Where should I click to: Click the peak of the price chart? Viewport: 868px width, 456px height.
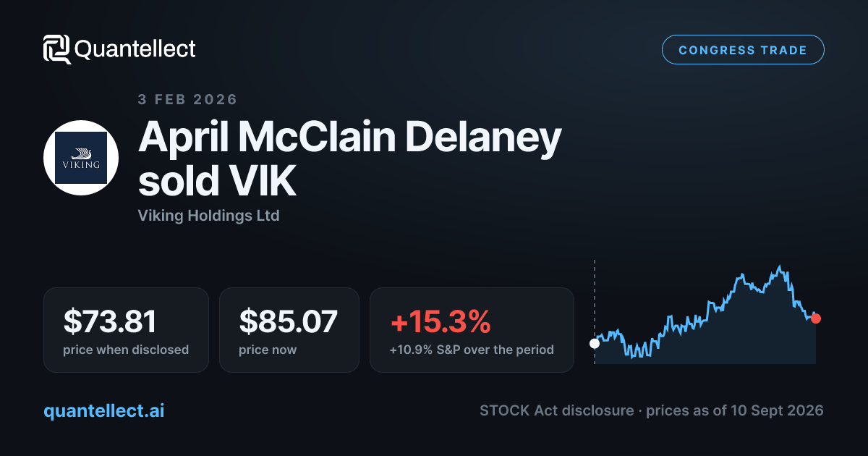pyautogui.click(x=780, y=267)
